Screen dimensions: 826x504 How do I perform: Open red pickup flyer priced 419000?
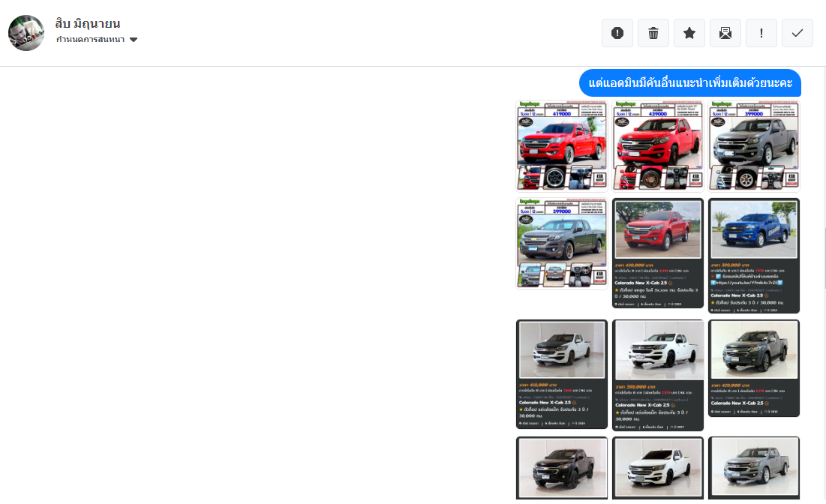[562, 145]
